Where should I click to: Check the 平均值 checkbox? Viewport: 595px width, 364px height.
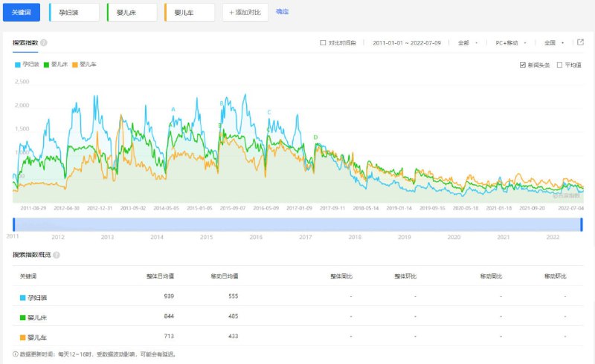tap(560, 65)
